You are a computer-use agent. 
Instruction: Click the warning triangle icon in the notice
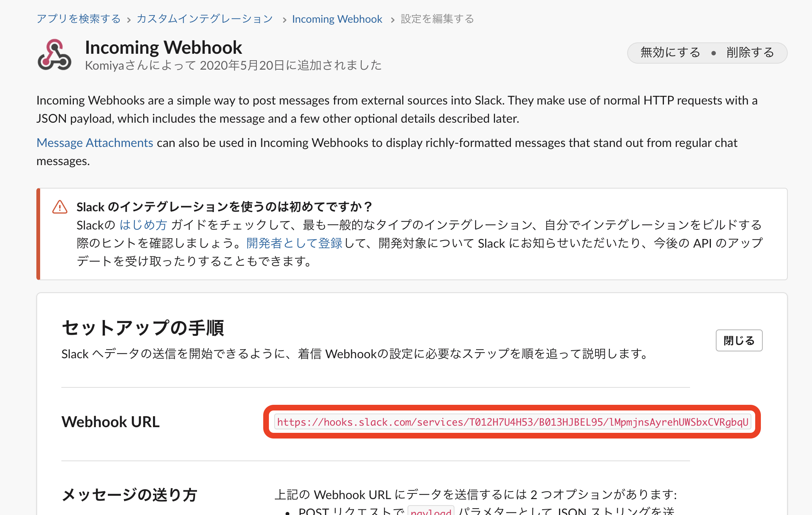[60, 207]
